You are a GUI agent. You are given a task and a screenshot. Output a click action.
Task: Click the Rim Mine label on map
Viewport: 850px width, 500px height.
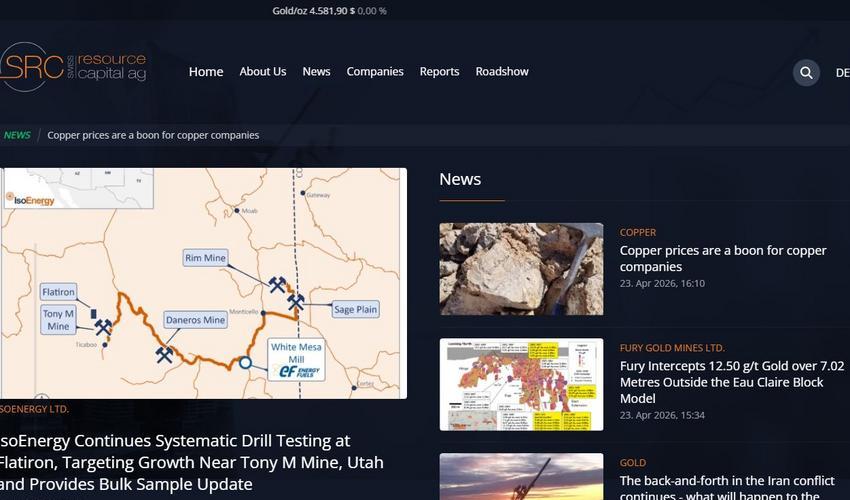[205, 258]
